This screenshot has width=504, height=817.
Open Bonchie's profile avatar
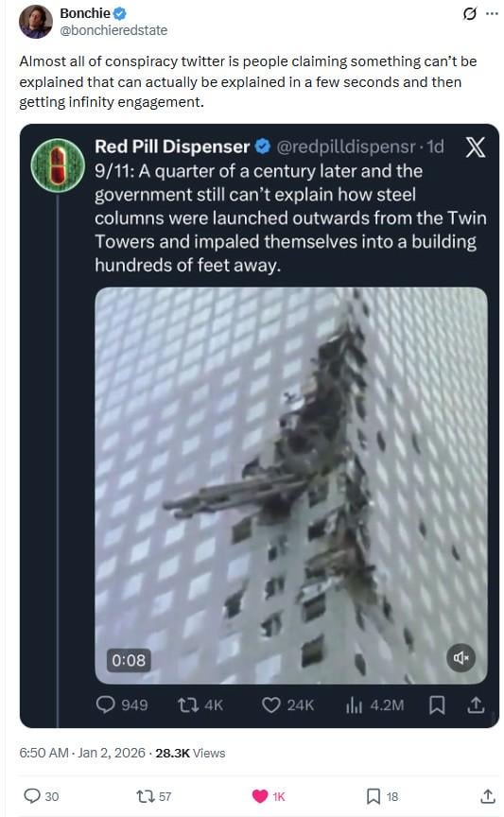pos(36,22)
